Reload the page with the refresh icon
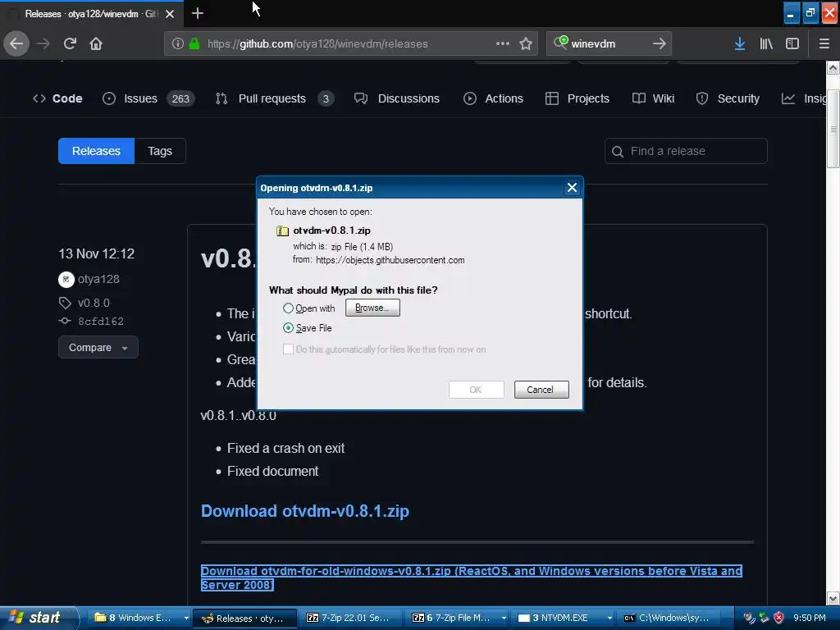The image size is (840, 630). pos(70,43)
